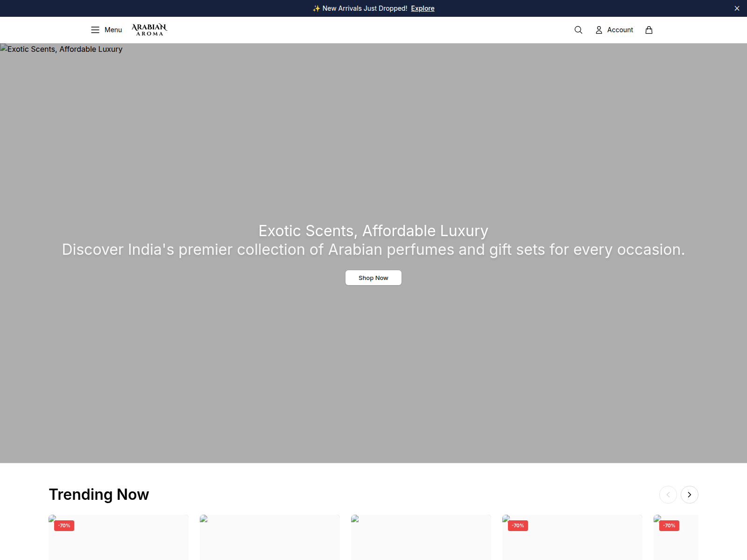This screenshot has width=747, height=560.
Task: Click the "Discover India's premier collection" subheading
Action: [373, 250]
